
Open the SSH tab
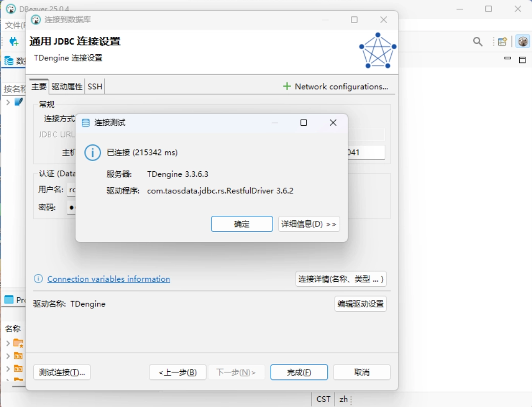point(95,87)
